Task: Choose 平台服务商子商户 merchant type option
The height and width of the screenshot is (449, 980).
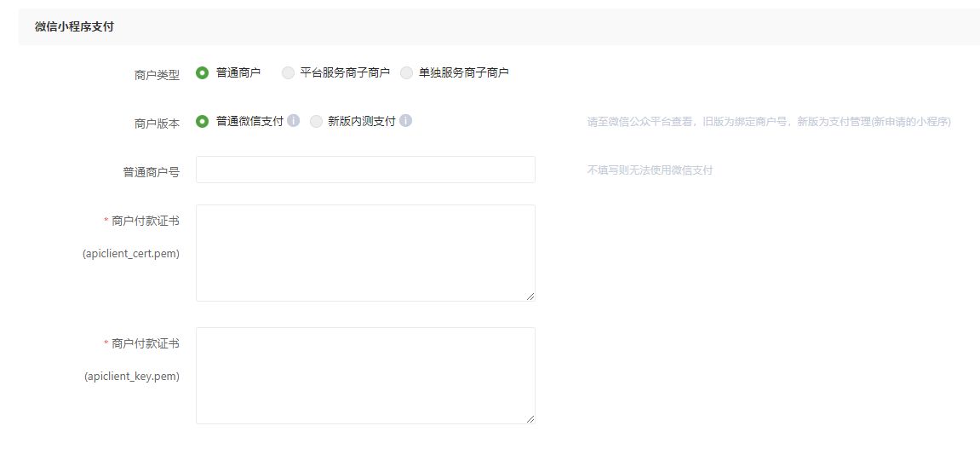Action: (289, 73)
